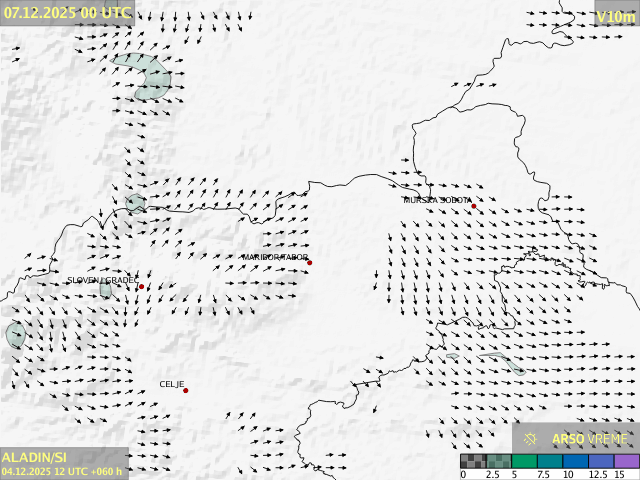Click the 07.12.2025 00 UTC timestamp

point(67,13)
